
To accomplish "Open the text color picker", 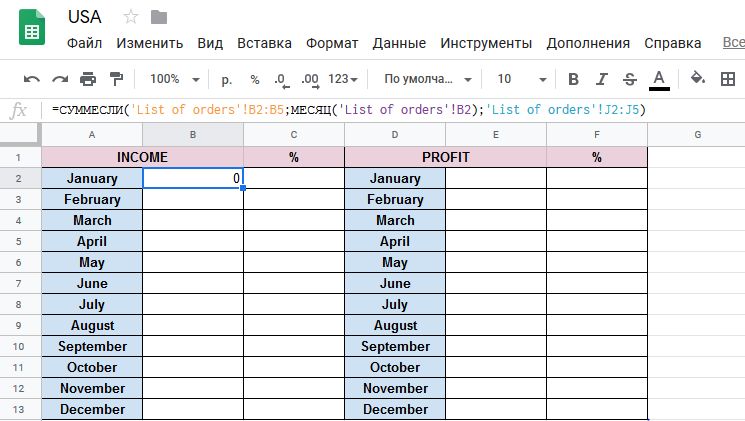I will pyautogui.click(x=659, y=79).
